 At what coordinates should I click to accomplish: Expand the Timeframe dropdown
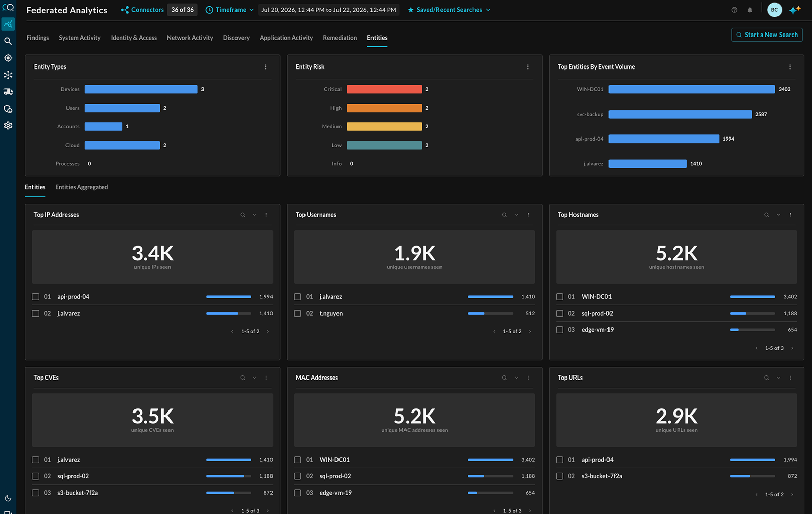(229, 10)
